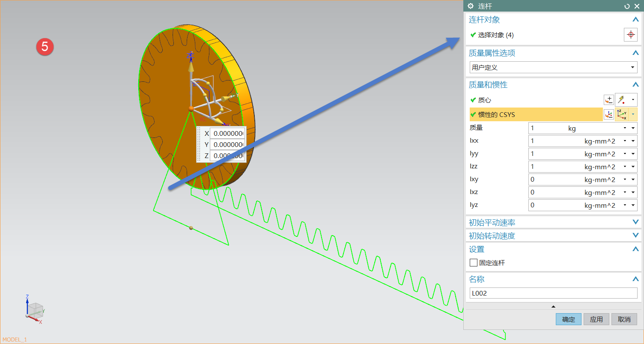The image size is (644, 344).
Task: Click the X coordinate field in viewport
Action: tap(227, 133)
